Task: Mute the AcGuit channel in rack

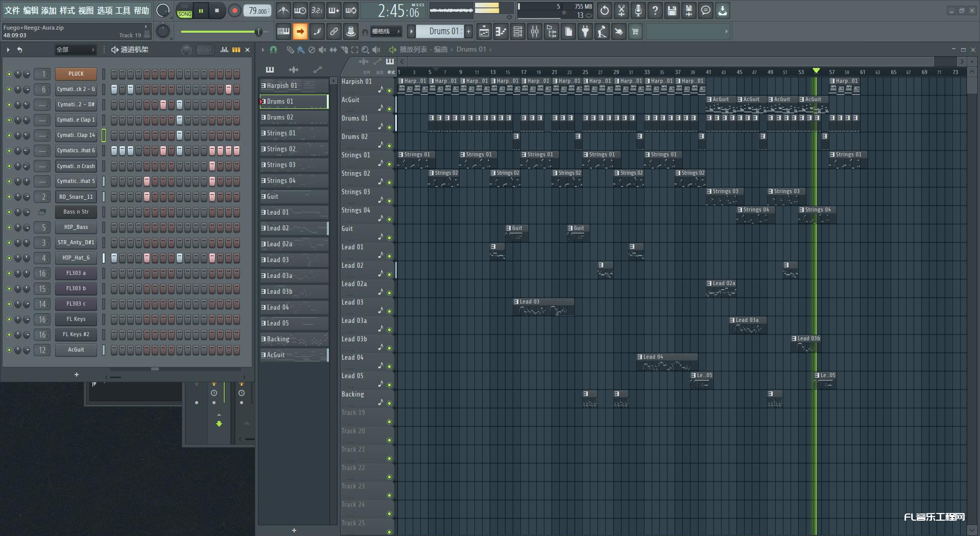Action: 9,350
